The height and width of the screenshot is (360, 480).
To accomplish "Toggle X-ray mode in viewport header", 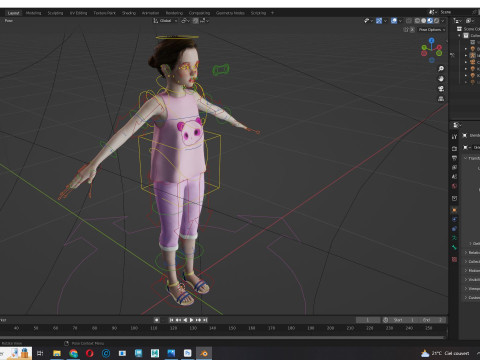I will pos(409,21).
